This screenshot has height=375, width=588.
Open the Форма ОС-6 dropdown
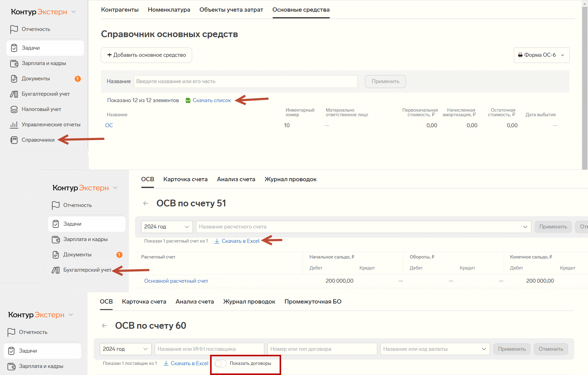541,55
